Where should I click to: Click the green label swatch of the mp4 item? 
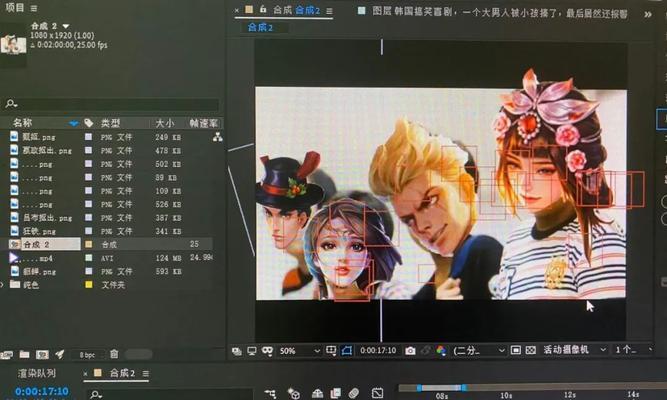coord(88,258)
